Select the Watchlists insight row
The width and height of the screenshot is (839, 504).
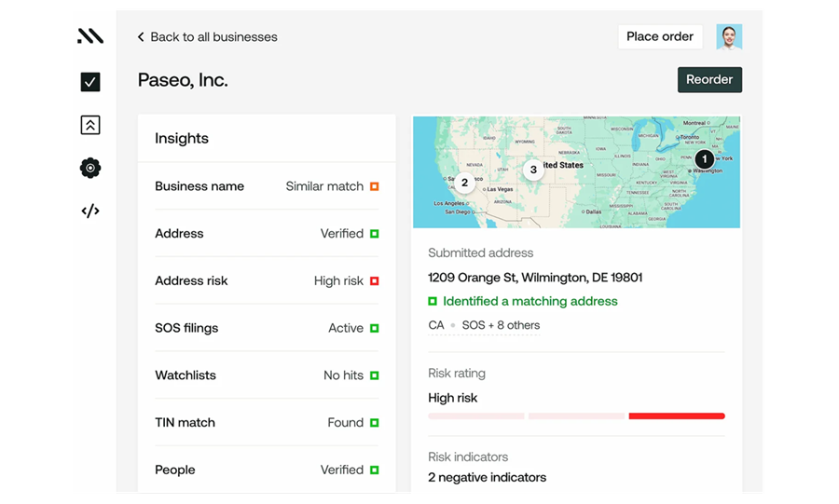(x=267, y=375)
